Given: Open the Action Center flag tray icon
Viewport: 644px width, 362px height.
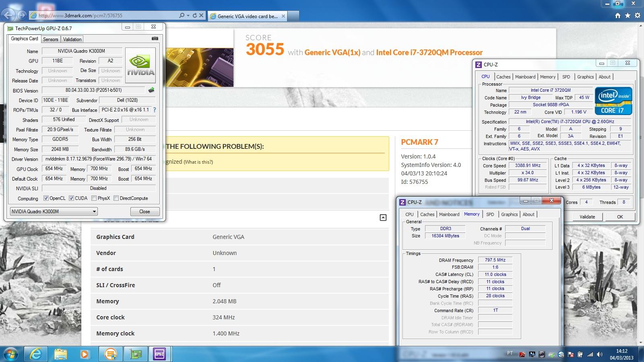Looking at the screenshot, I should tap(570, 354).
